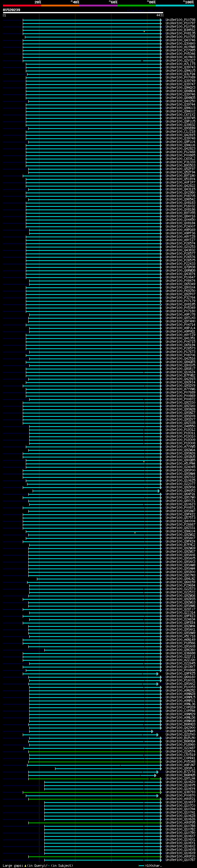197x868 pixels.
Task: Select the UniRef100_P19311 label
Action: (180, 433)
